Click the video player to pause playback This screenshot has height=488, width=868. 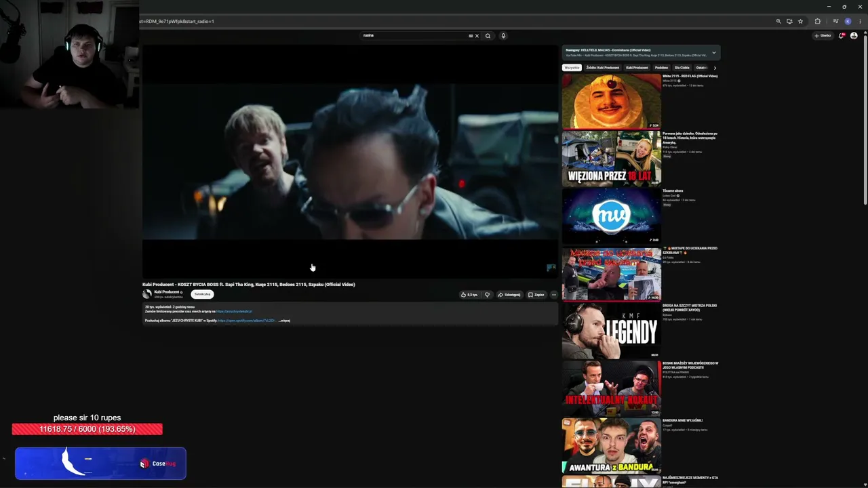pyautogui.click(x=350, y=161)
